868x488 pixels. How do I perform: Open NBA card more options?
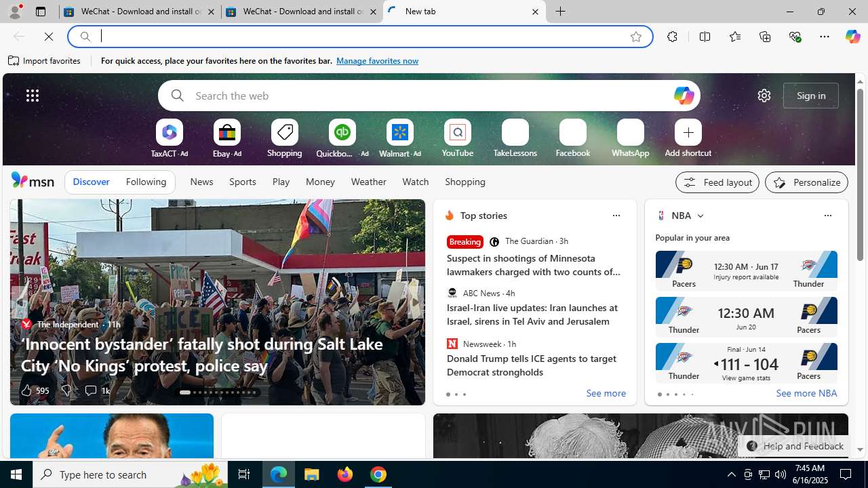(827, 216)
